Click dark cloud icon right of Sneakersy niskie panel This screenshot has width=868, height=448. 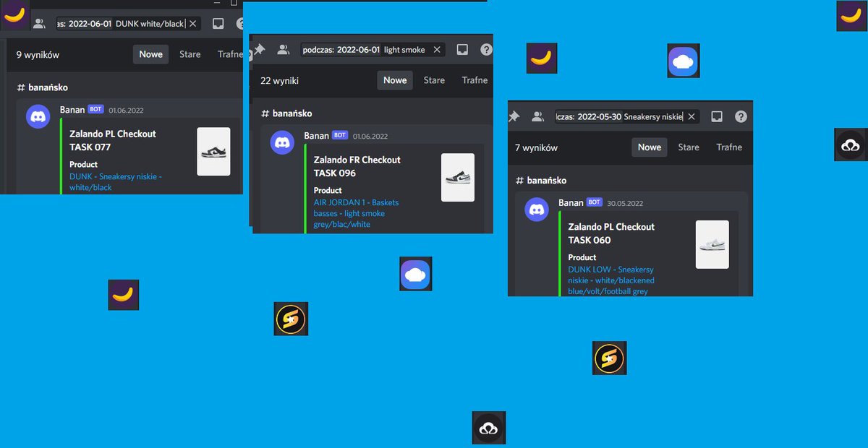coord(851,145)
